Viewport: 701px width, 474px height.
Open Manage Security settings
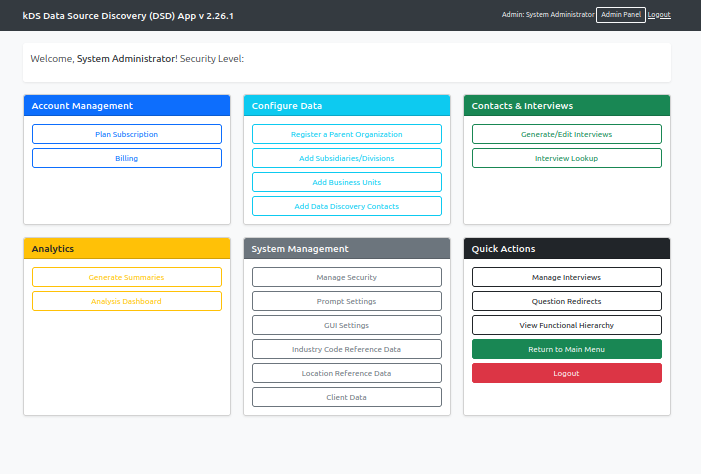(346, 277)
